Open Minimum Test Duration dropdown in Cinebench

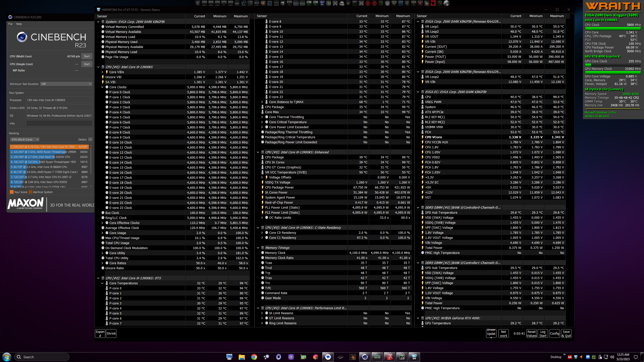[x=66, y=84]
